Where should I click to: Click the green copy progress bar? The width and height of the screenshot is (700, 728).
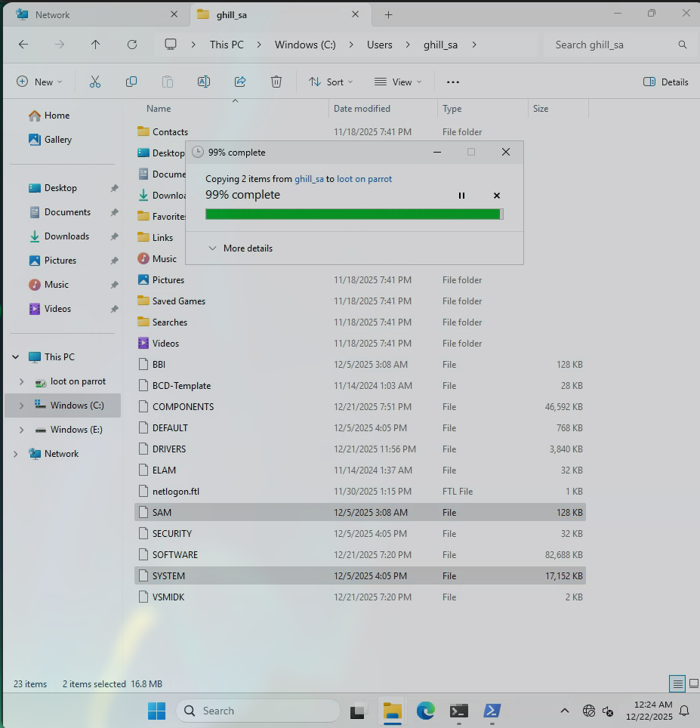[353, 214]
